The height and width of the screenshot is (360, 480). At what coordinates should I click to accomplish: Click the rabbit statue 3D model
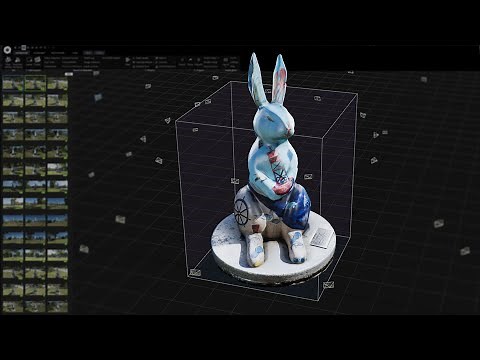click(273, 167)
